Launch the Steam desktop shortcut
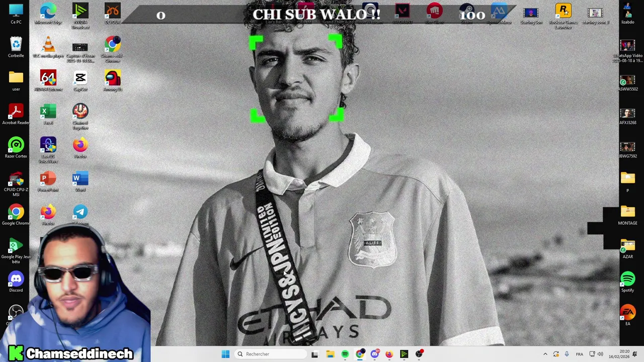 [x=467, y=14]
